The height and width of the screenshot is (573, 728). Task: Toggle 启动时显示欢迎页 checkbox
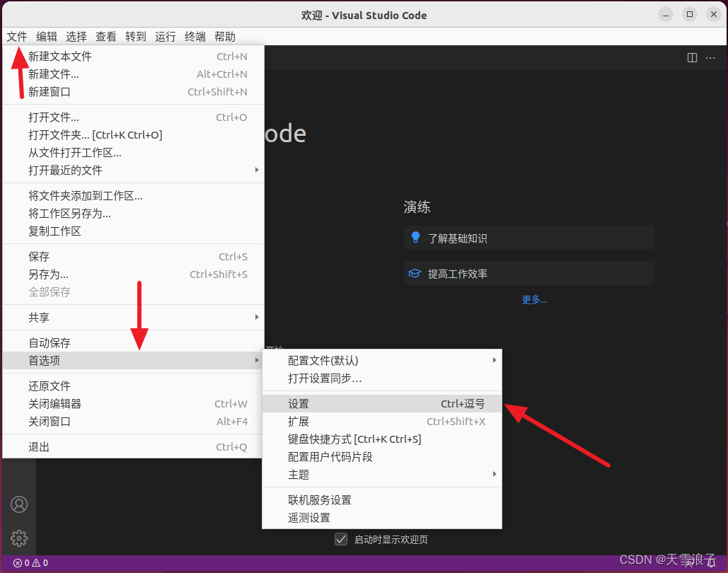tap(341, 539)
